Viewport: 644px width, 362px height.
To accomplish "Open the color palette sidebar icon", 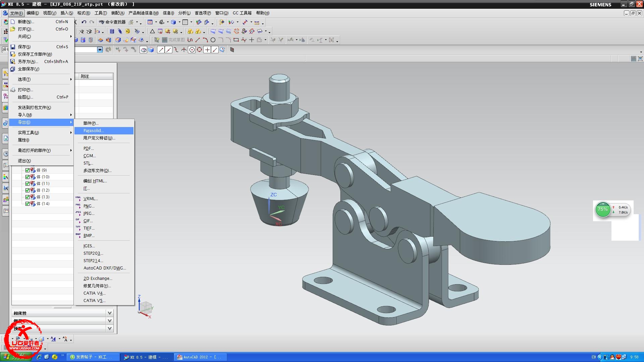I will 6,177.
